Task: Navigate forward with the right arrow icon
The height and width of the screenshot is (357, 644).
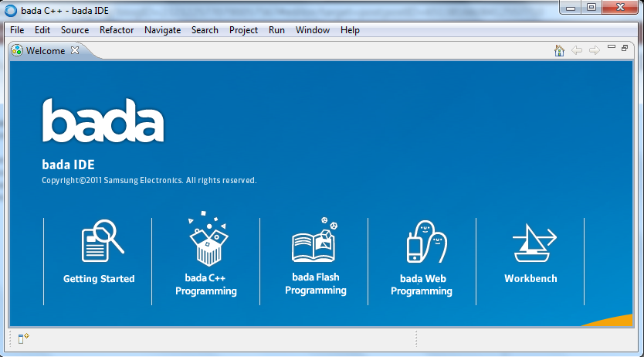Action: (x=595, y=50)
